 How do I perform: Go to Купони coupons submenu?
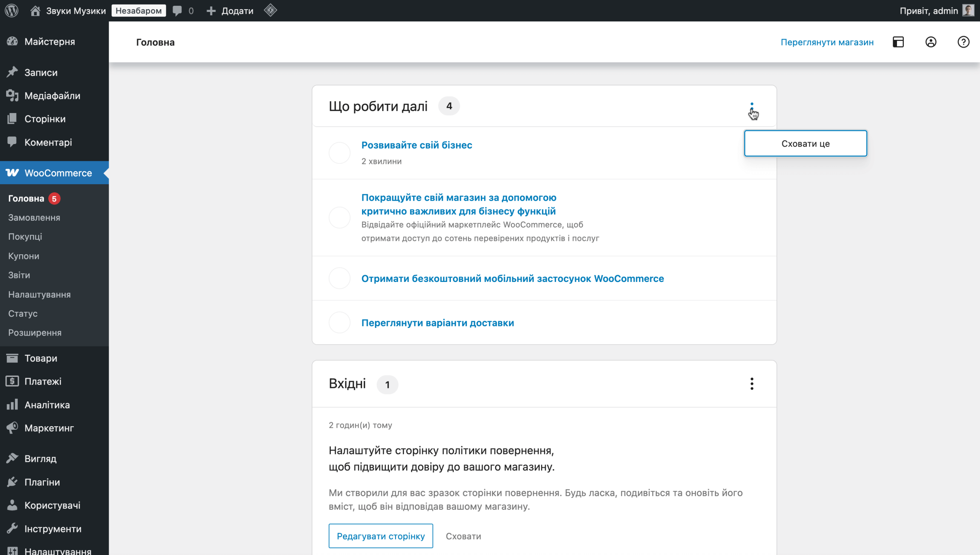click(24, 256)
